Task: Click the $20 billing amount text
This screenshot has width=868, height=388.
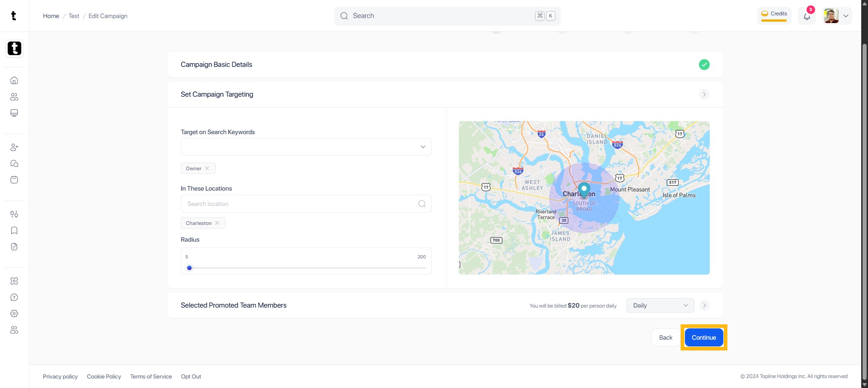Action: [573, 305]
